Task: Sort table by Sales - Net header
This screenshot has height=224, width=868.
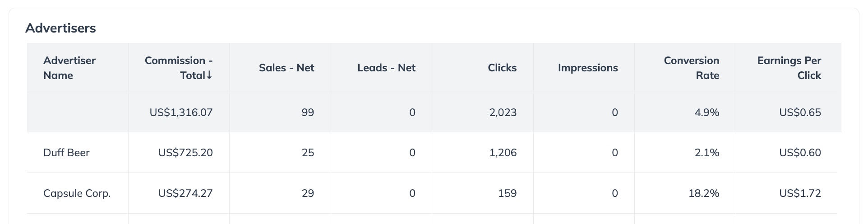Action: [286, 68]
